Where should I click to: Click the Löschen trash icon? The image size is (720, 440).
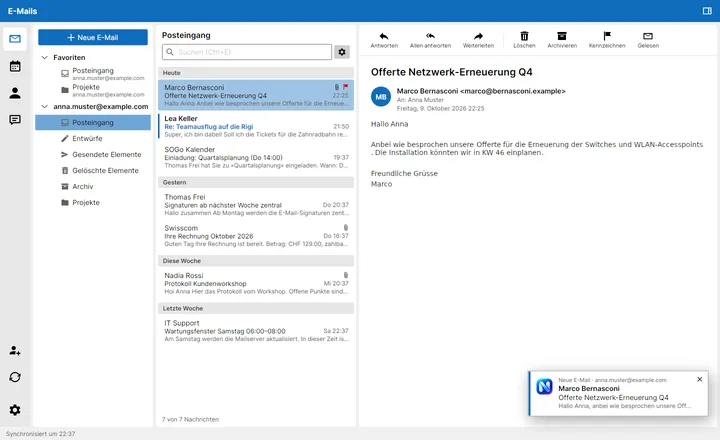[524, 36]
